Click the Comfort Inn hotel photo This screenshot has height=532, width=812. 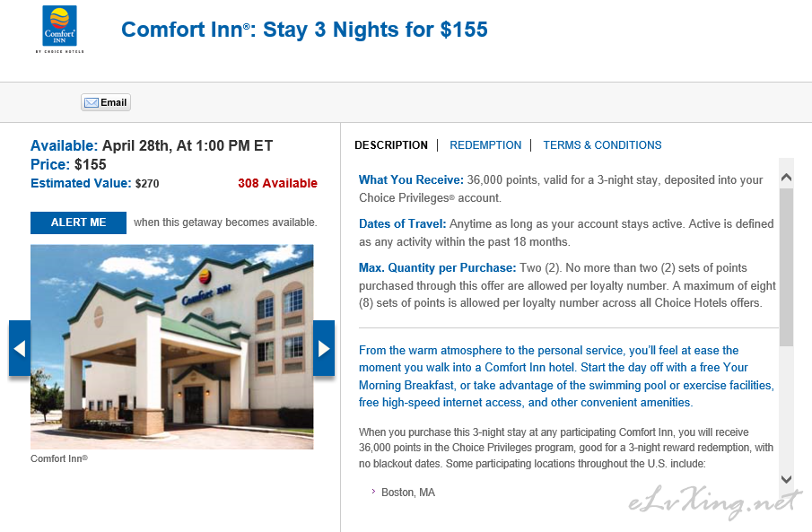[172, 346]
